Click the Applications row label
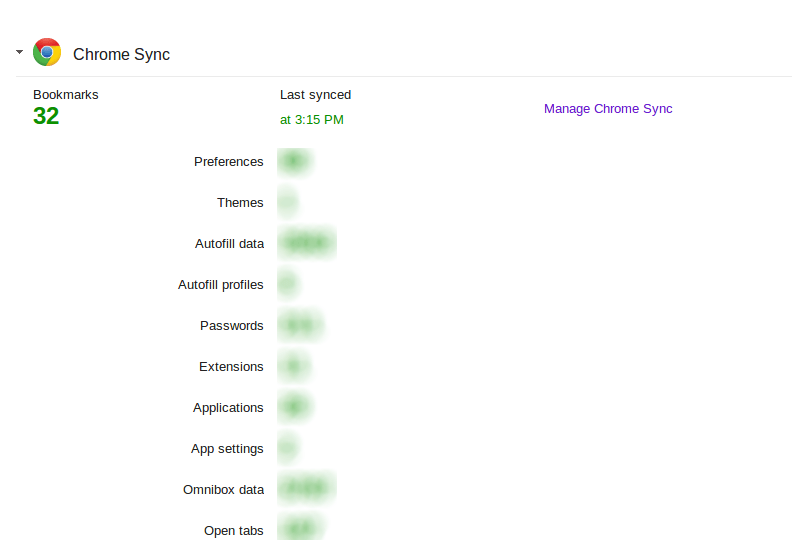The height and width of the screenshot is (546, 804). 228,408
